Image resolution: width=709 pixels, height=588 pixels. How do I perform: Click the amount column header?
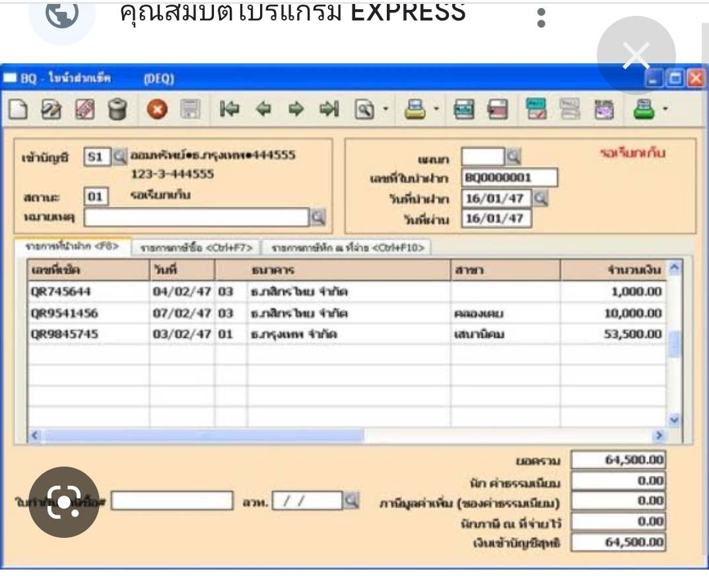tap(613, 271)
